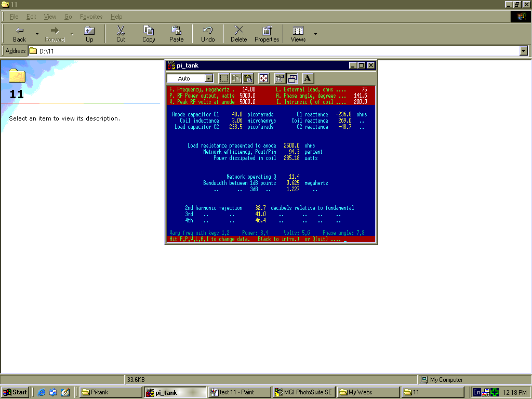The height and width of the screenshot is (399, 532).
Task: Click the network computers tray icon
Action: [x=486, y=392]
